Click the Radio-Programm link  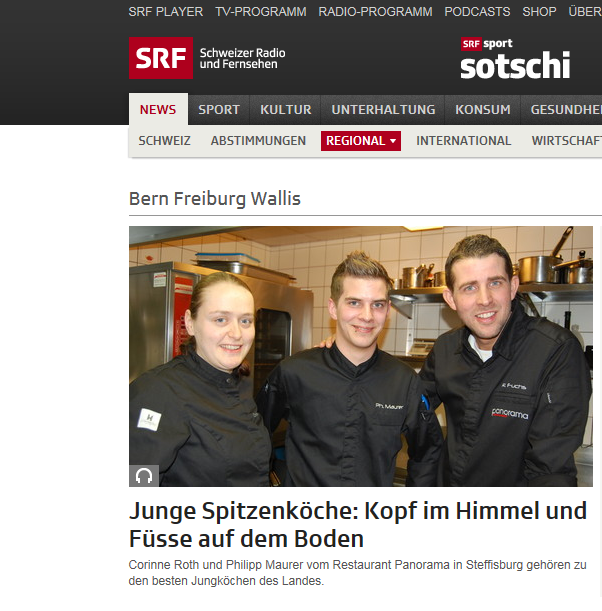[x=375, y=12]
